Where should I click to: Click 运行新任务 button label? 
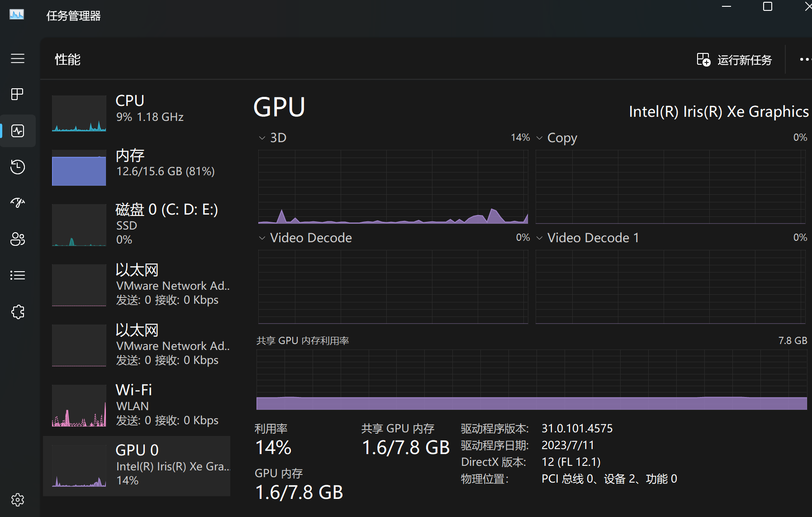(745, 60)
